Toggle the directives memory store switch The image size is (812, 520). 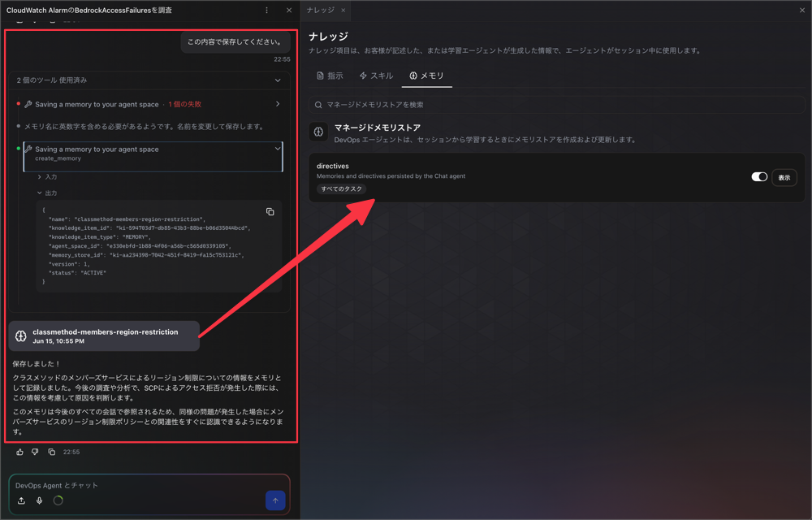(759, 177)
